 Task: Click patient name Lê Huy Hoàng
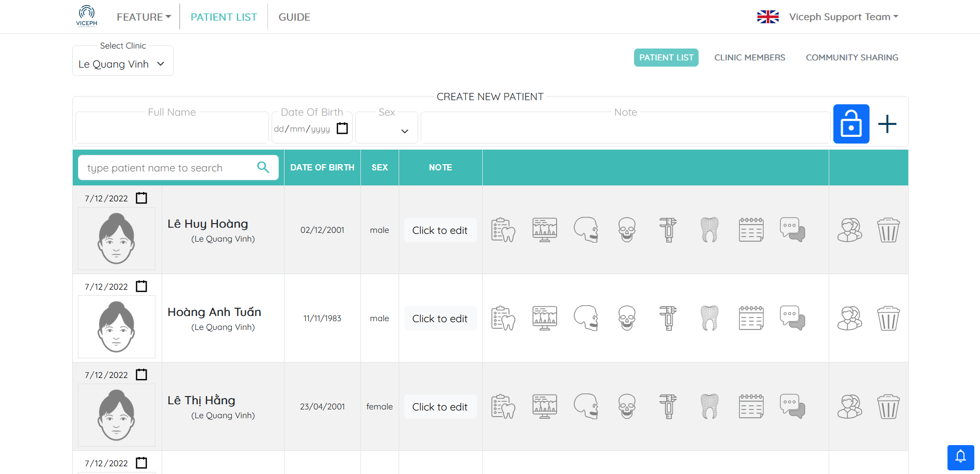[x=208, y=224]
